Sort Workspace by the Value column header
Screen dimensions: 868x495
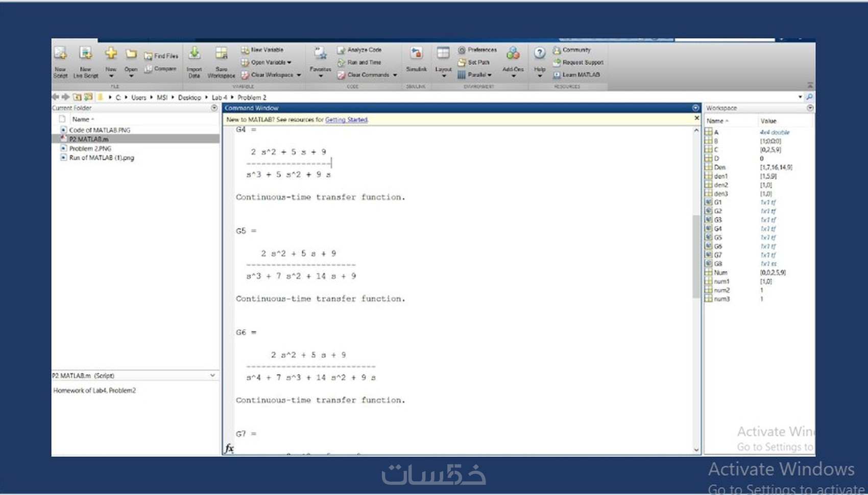coord(768,121)
